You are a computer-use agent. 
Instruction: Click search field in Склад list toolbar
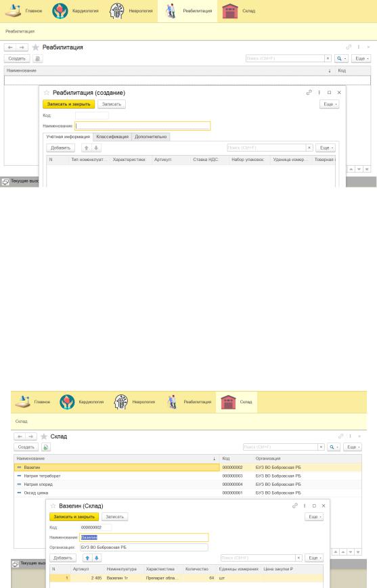280,447
